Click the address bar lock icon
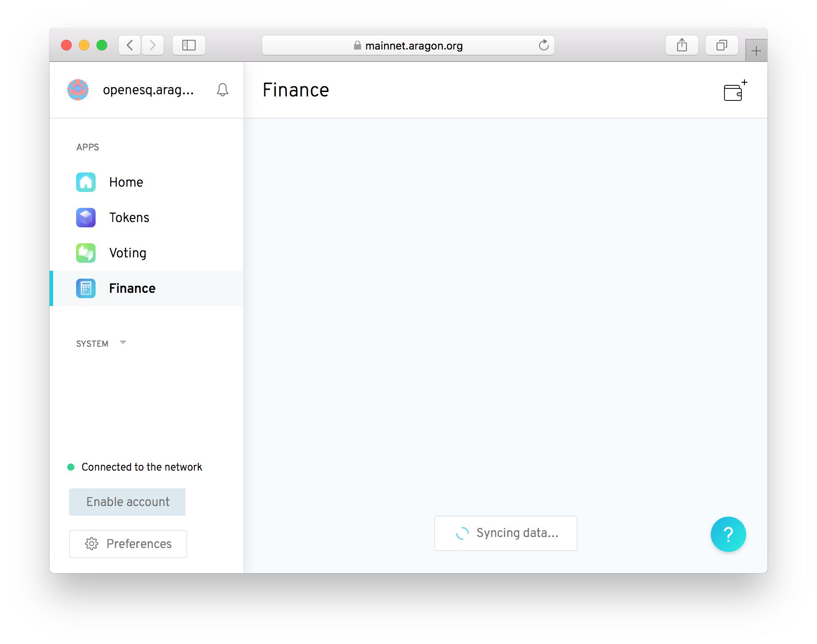Viewport: 817px width, 644px height. pos(358,45)
